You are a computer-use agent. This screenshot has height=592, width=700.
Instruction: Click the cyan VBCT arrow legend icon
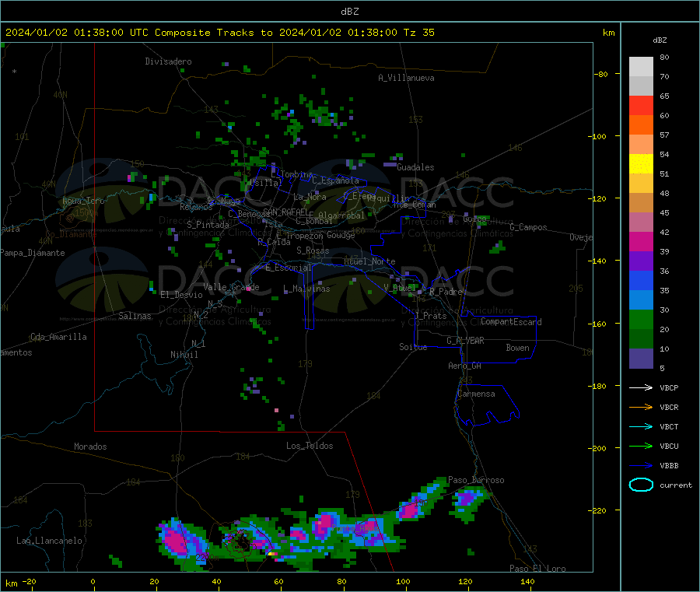tap(641, 426)
